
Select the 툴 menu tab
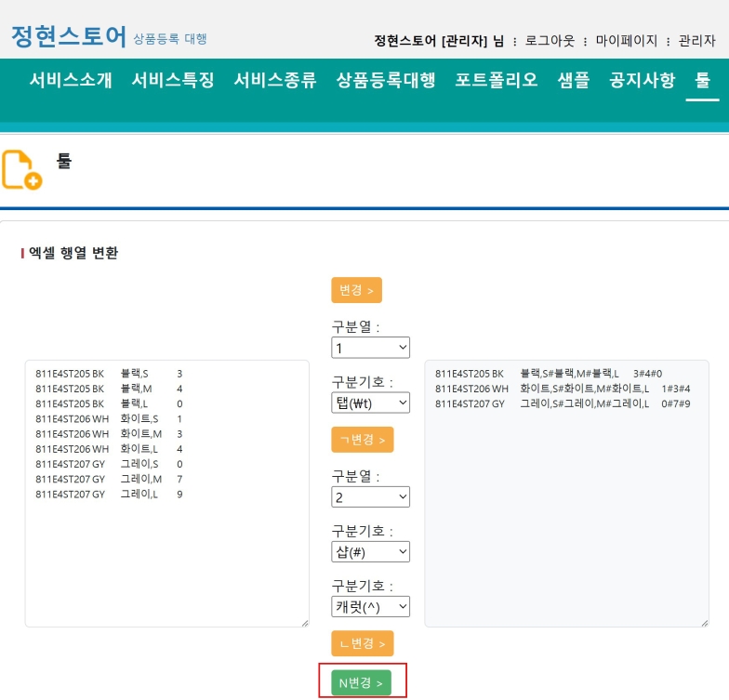702,80
